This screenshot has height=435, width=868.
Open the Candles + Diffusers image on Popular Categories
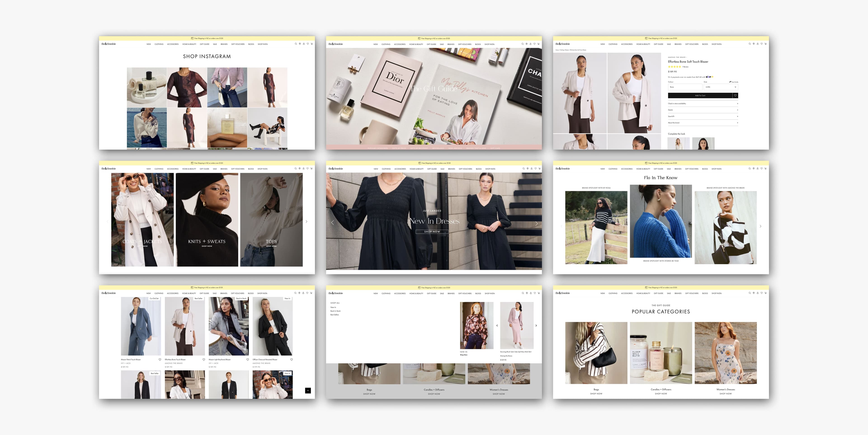[661, 353]
